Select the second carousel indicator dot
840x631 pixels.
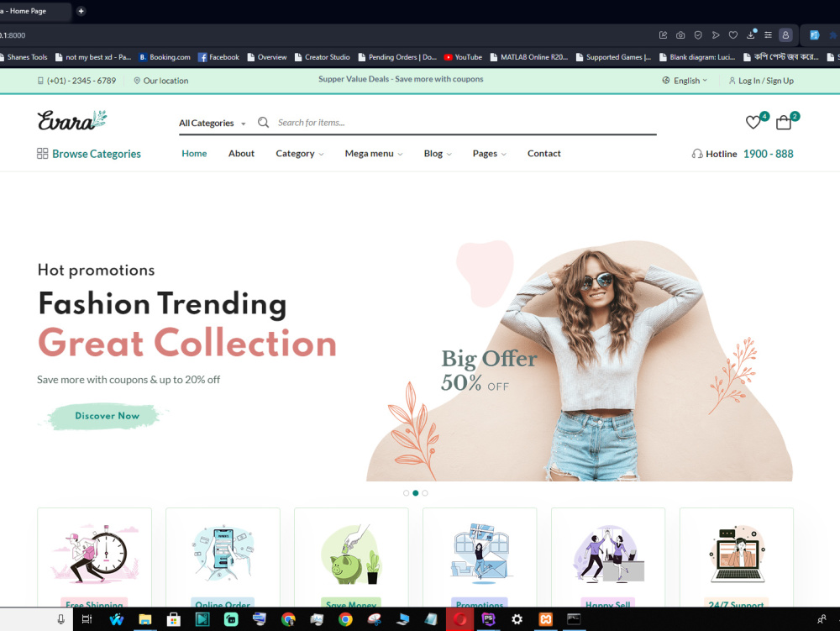(415, 493)
